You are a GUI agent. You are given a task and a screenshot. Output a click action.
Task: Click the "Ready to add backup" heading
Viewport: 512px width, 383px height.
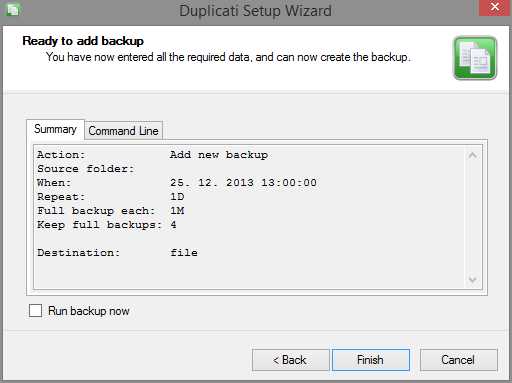pyautogui.click(x=83, y=41)
